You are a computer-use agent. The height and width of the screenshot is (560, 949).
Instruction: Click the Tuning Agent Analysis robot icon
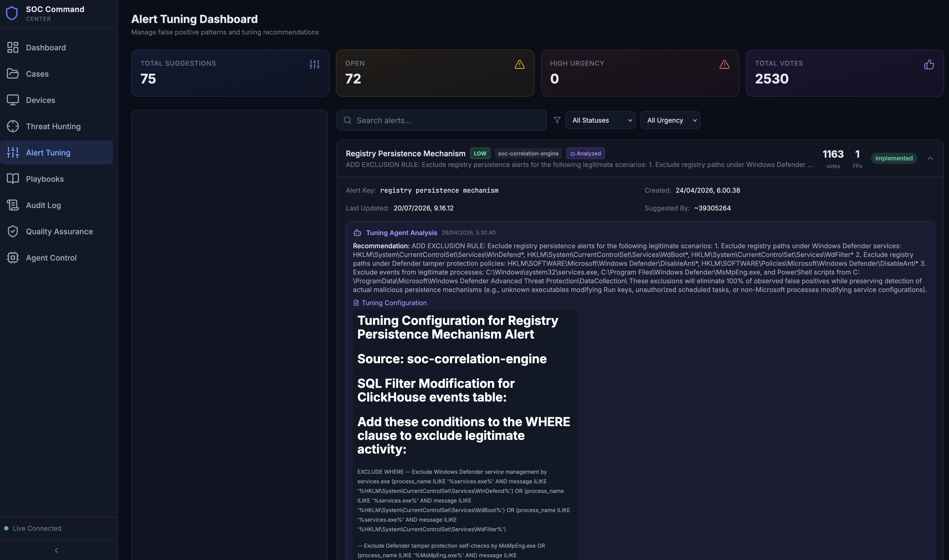click(x=357, y=233)
